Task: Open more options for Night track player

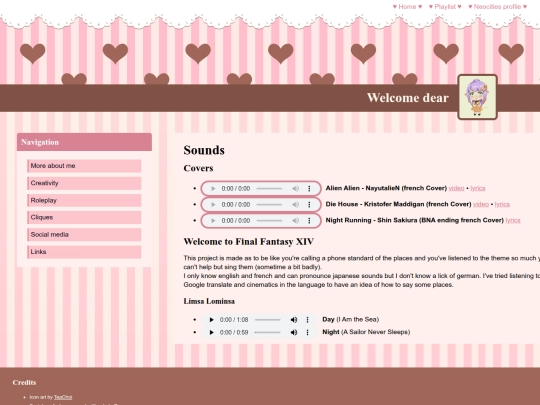Action: [307, 332]
